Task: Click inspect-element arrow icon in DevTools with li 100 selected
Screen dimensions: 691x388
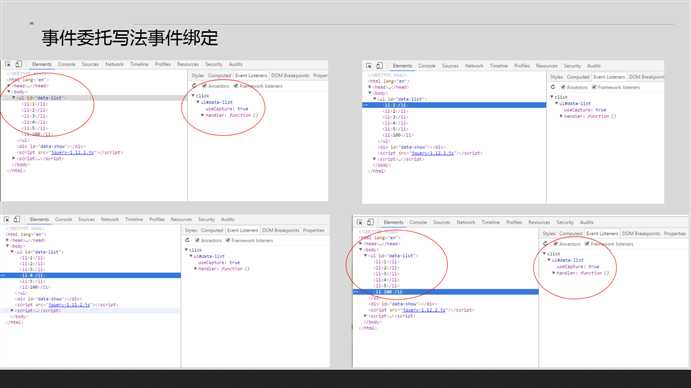Action: pyautogui.click(x=360, y=222)
